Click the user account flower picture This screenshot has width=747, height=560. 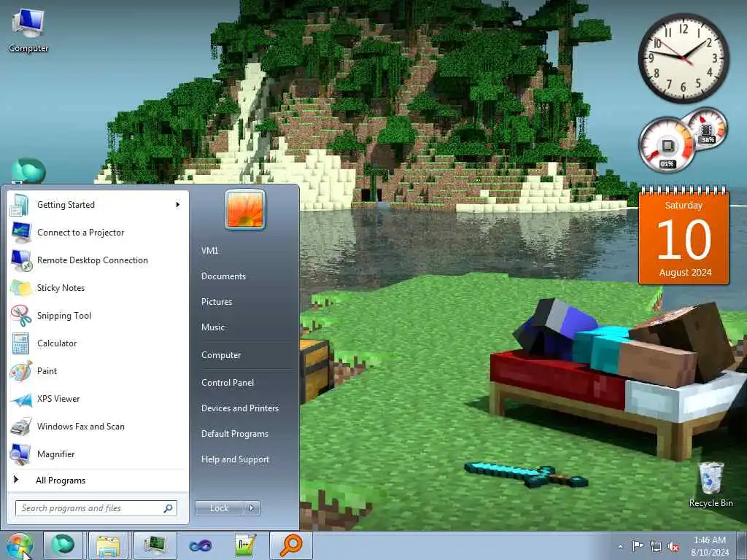245,209
